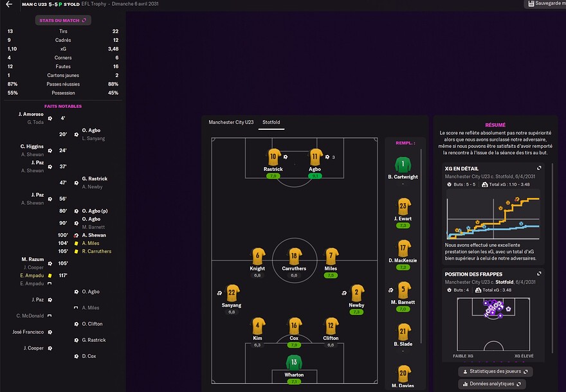Click the shot positions pitch map
Viewport: 566px width, 392px height.
(493, 324)
